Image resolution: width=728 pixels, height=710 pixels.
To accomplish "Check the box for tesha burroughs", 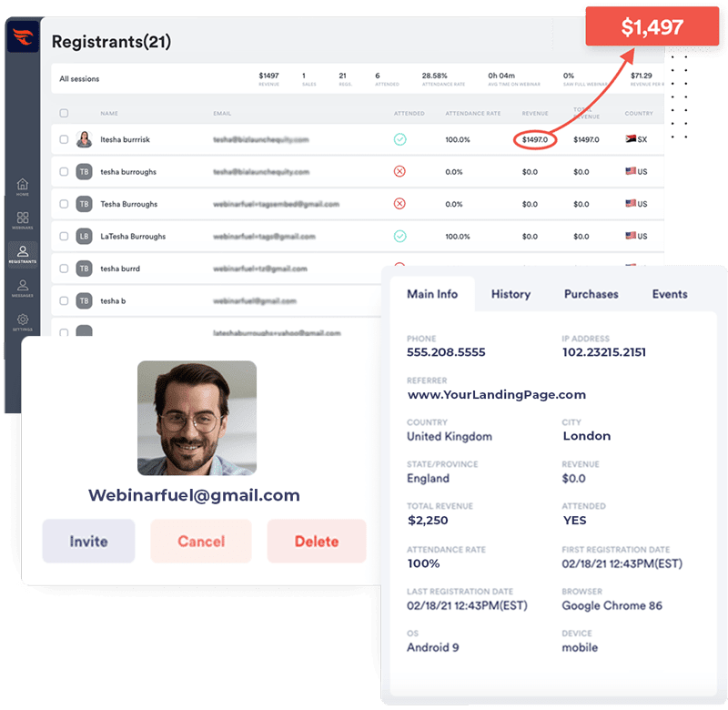I will pyautogui.click(x=64, y=171).
